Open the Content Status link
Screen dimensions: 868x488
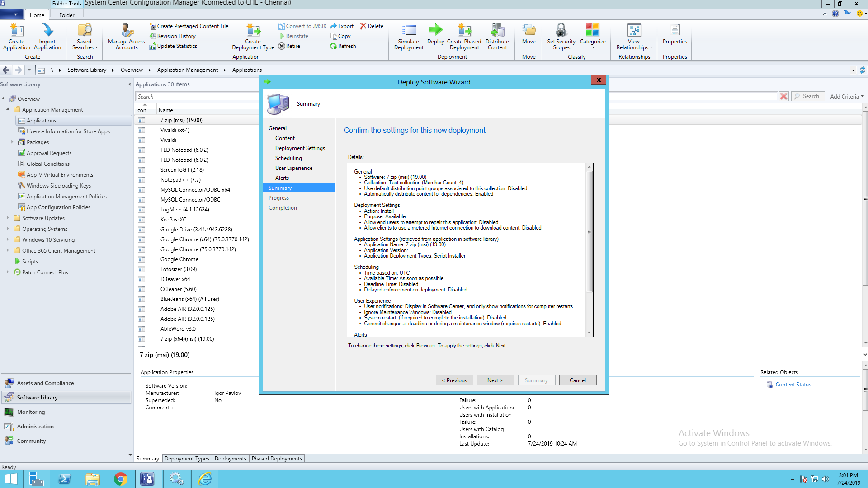coord(793,385)
